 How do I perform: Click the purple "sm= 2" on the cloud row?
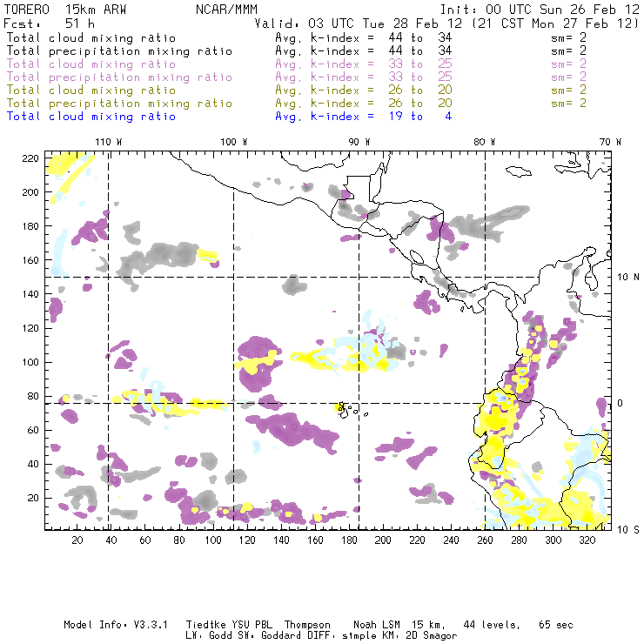(x=568, y=64)
